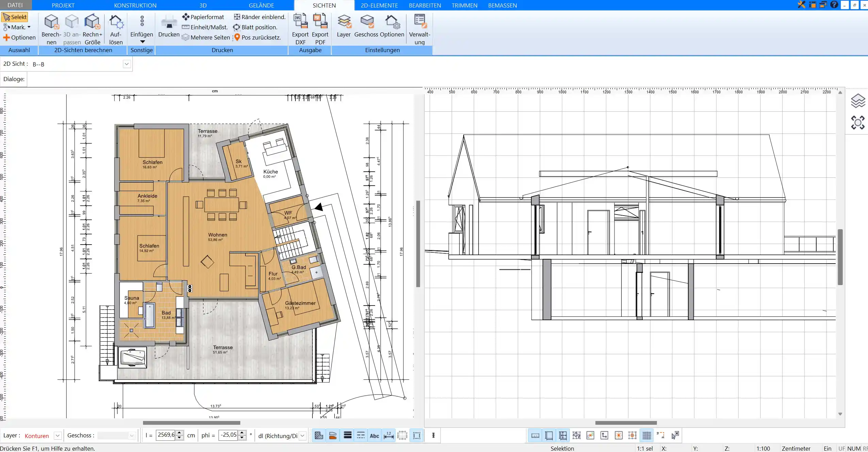Switch to the PROJEKT tab
The image size is (868, 452).
click(x=63, y=5)
